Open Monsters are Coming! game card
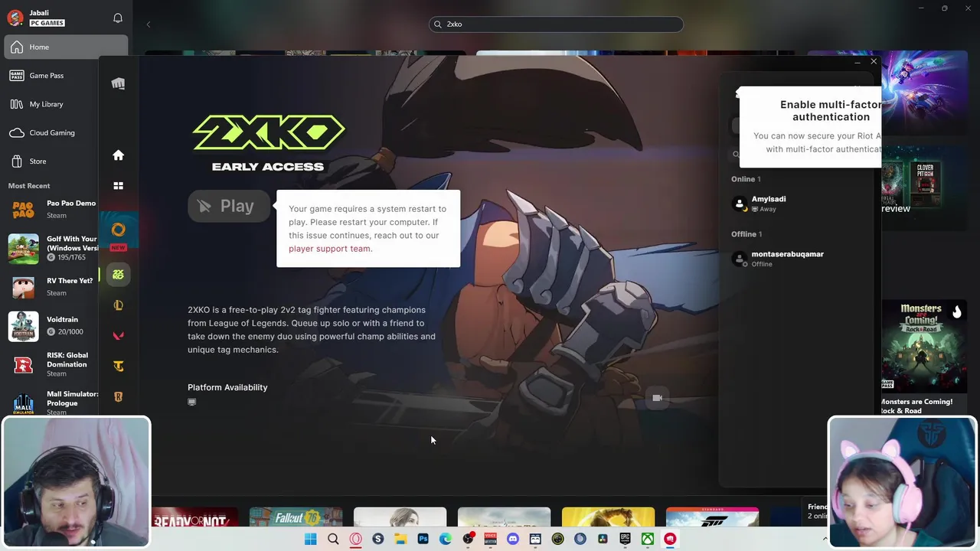Screen dimensions: 980x551 (925, 357)
